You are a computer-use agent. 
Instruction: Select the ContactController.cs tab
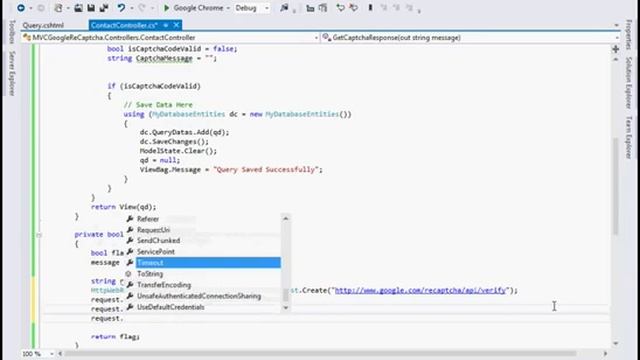click(124, 25)
